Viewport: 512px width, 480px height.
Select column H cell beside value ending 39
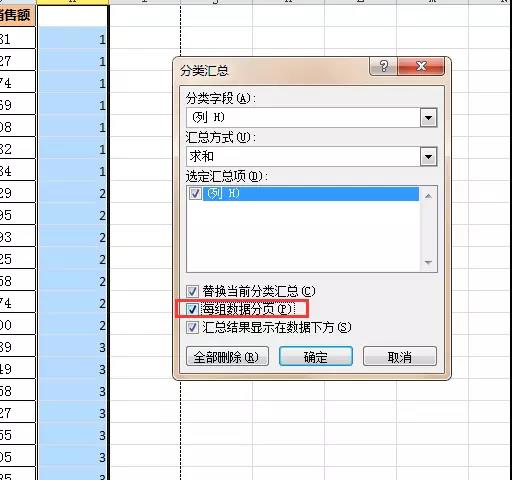73,346
